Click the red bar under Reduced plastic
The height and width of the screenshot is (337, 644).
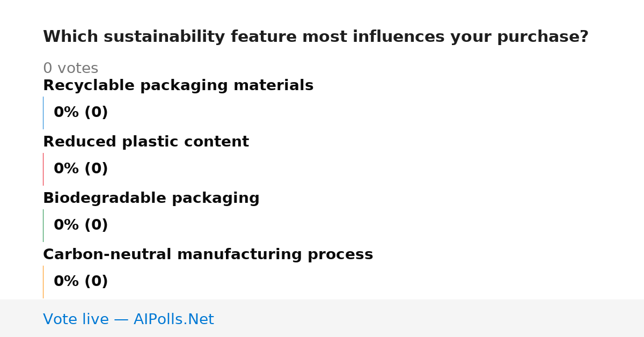click(43, 169)
